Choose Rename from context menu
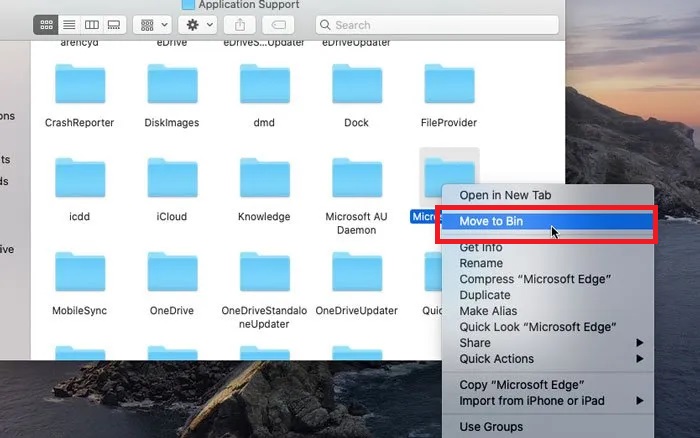The image size is (700, 438). pos(548,263)
